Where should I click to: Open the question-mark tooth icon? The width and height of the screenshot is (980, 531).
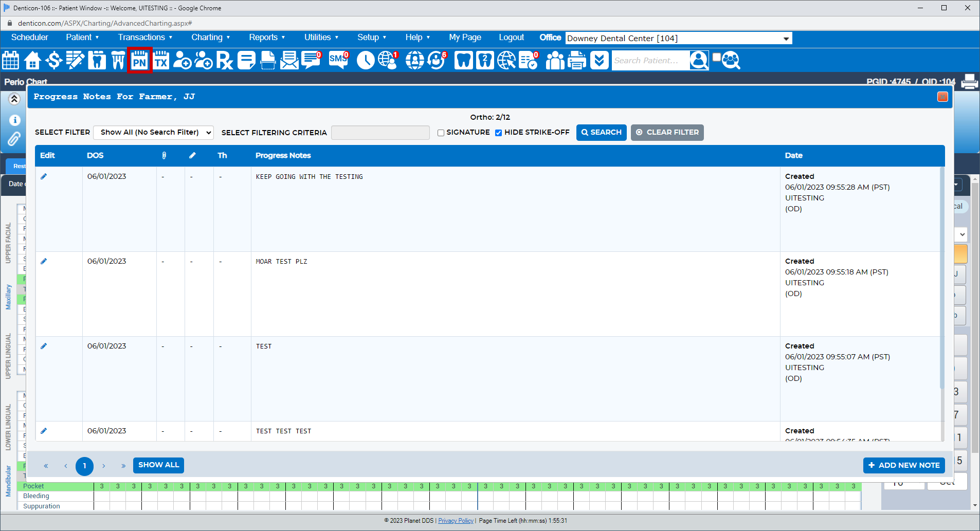[485, 60]
